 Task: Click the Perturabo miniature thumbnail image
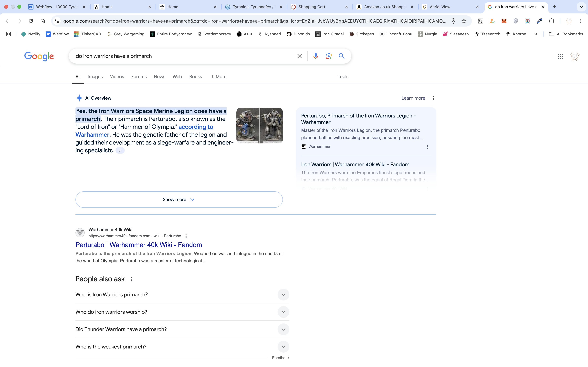260,126
